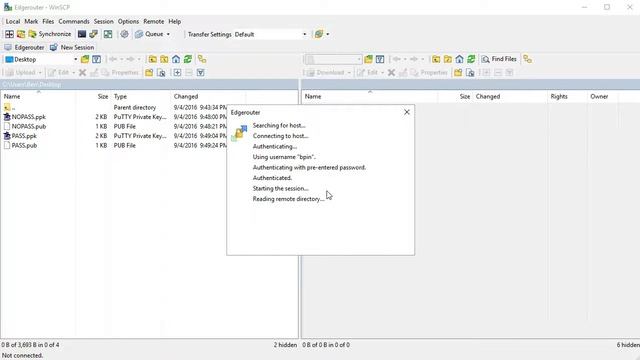Screen dimensions: 640x360
Task: Click the Queue toolbar button
Action: 149,34
